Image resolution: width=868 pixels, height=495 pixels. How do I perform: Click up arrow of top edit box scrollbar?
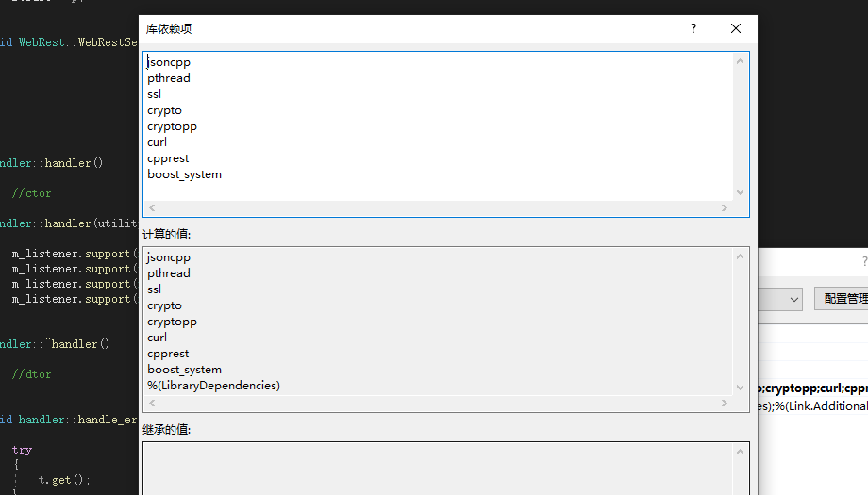(740, 62)
